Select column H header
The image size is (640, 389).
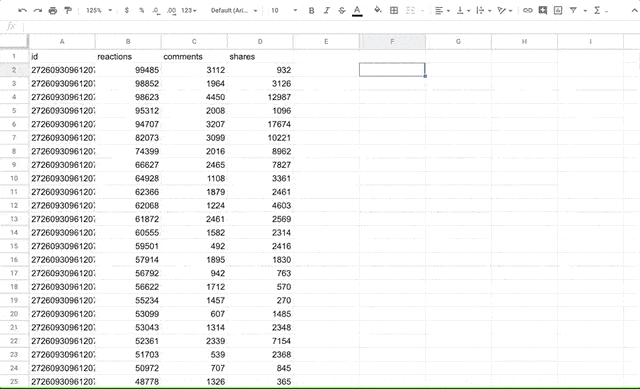point(524,42)
